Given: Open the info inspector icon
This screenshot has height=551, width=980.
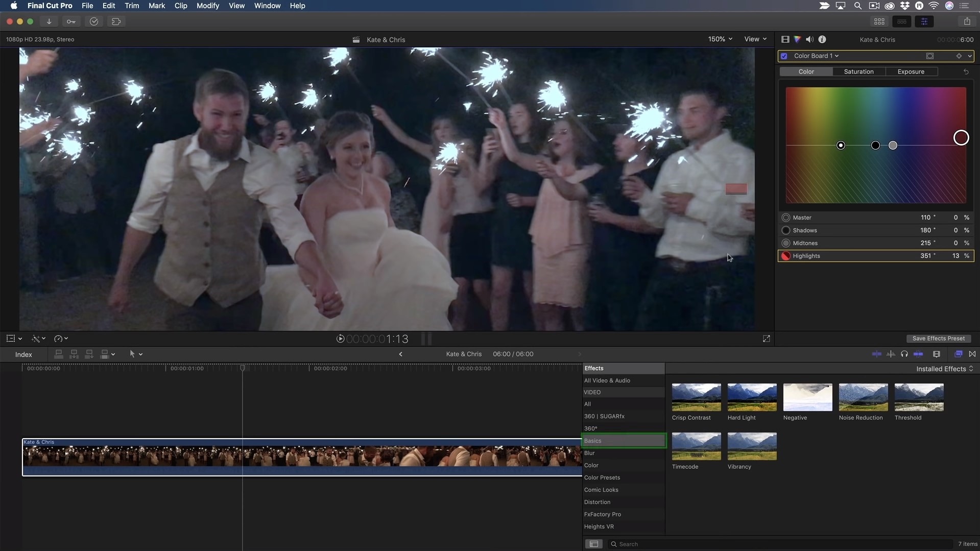Looking at the screenshot, I should pyautogui.click(x=822, y=39).
